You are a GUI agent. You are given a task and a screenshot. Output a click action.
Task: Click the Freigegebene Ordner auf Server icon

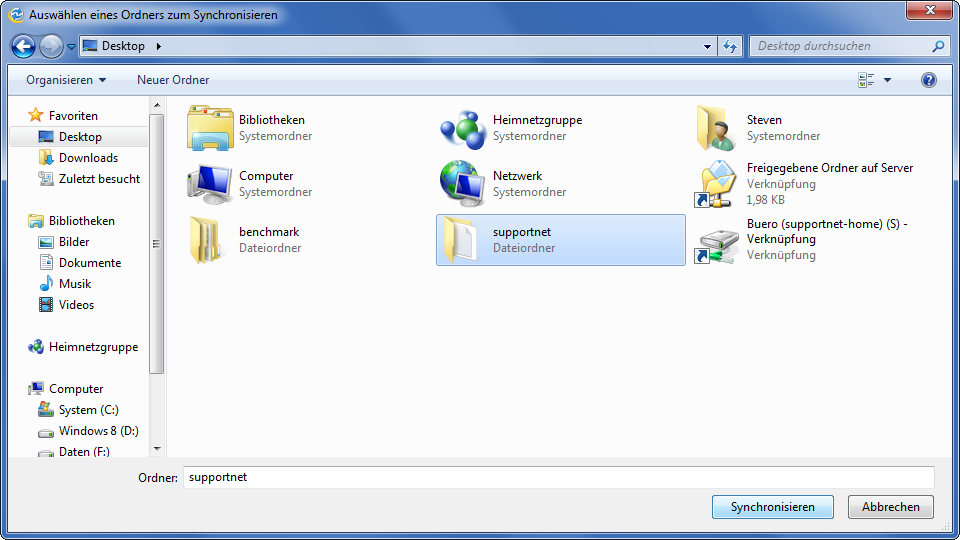(x=716, y=184)
